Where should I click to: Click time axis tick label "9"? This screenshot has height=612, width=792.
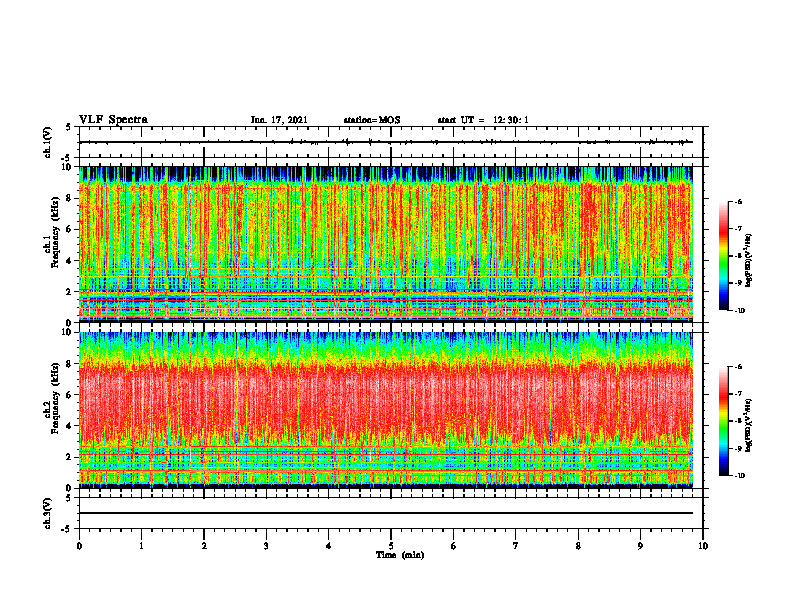[640, 546]
